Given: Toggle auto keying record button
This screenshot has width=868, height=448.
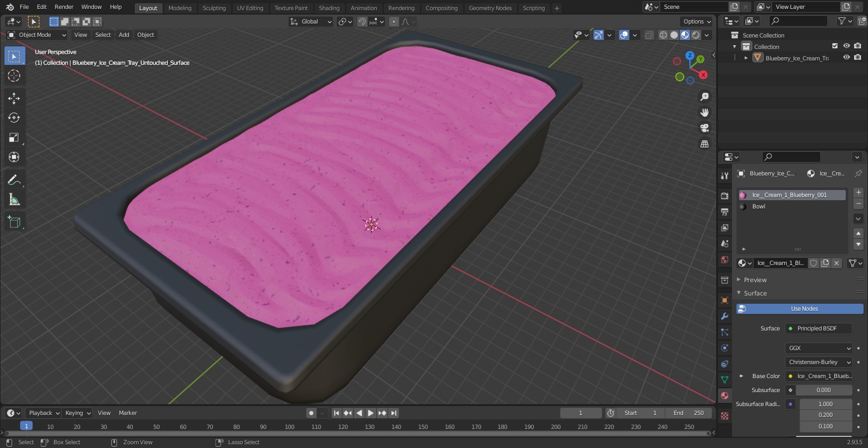Looking at the screenshot, I should [x=311, y=413].
